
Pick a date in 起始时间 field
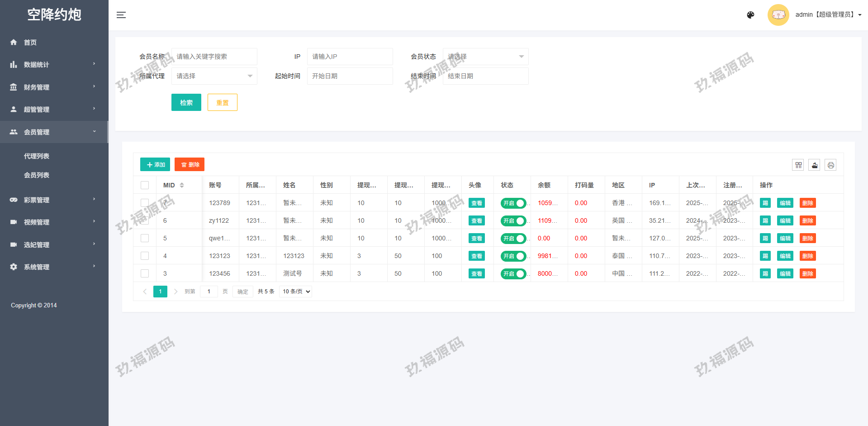pyautogui.click(x=350, y=76)
